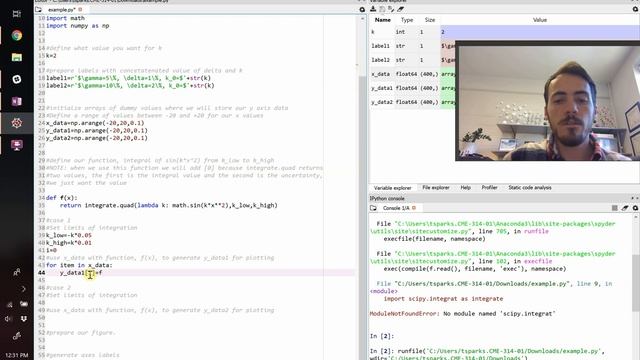Select the k variable row
640x360 pixels.
[x=504, y=32]
